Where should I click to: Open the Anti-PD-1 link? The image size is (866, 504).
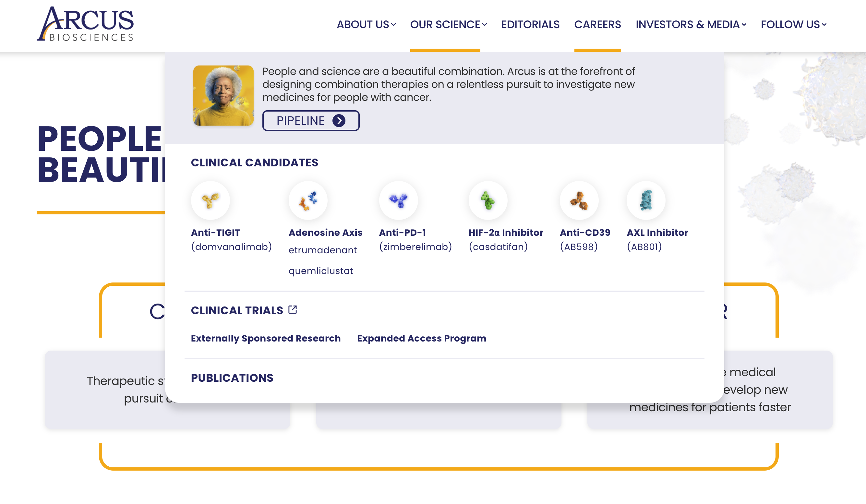pos(403,233)
